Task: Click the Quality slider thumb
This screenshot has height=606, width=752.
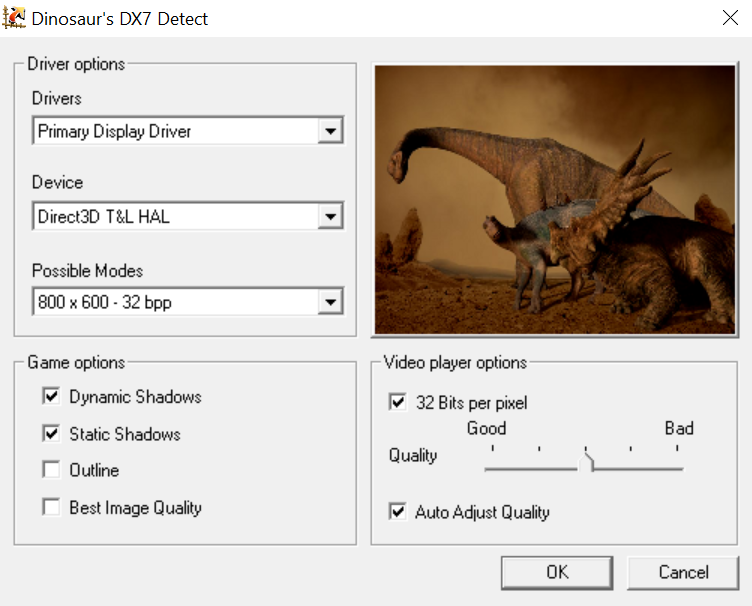Action: pos(586,462)
